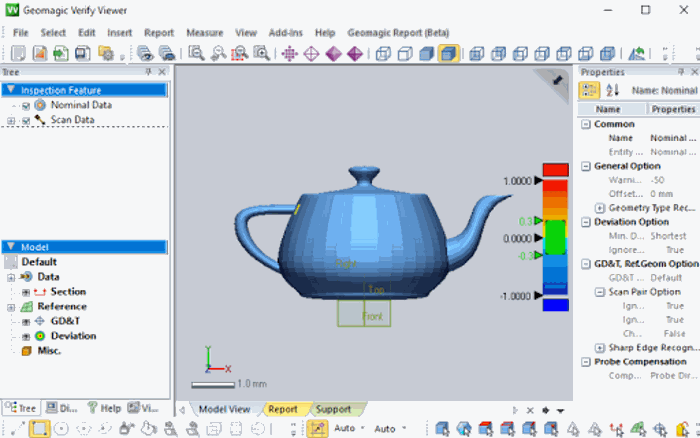Screen dimensions: 700x438
Task: Click the import arrow toolbar icon
Action: 61,54
